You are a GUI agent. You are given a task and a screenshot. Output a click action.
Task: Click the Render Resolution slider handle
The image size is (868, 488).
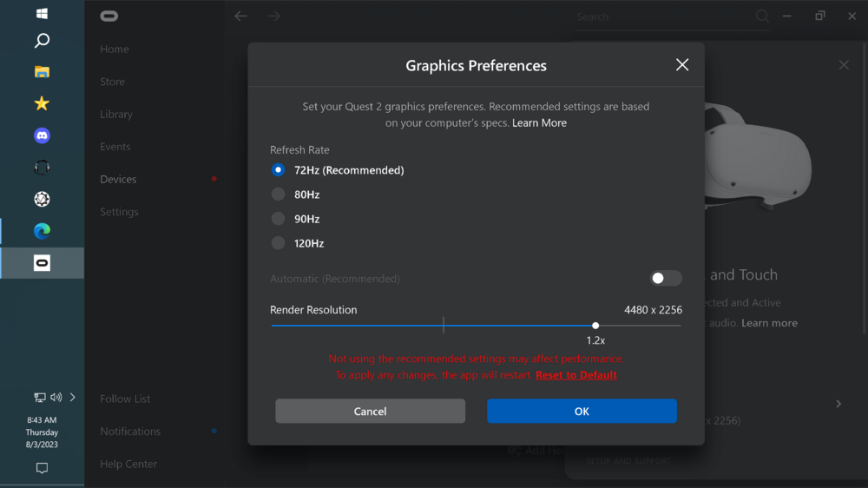(595, 326)
